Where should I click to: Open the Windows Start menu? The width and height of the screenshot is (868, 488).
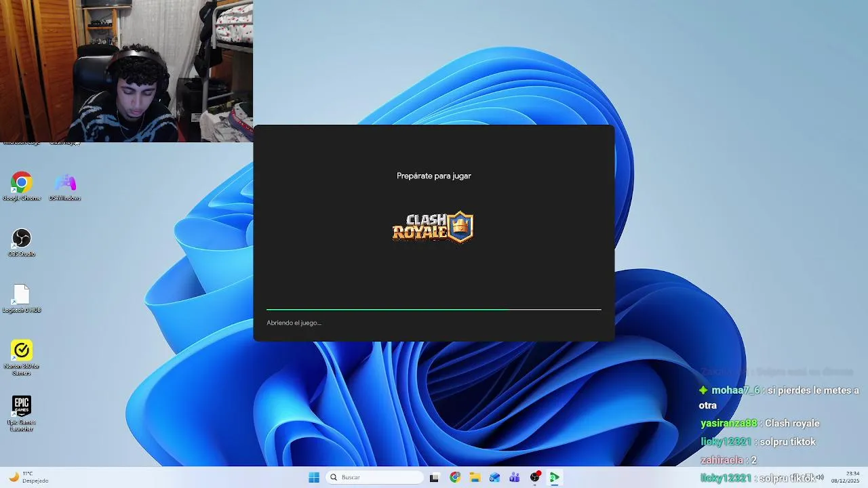[314, 477]
